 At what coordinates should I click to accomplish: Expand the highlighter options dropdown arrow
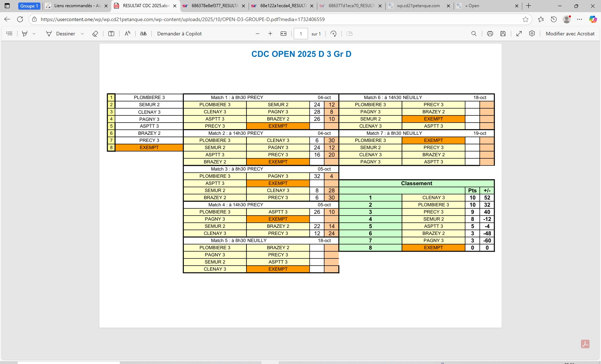34,34
